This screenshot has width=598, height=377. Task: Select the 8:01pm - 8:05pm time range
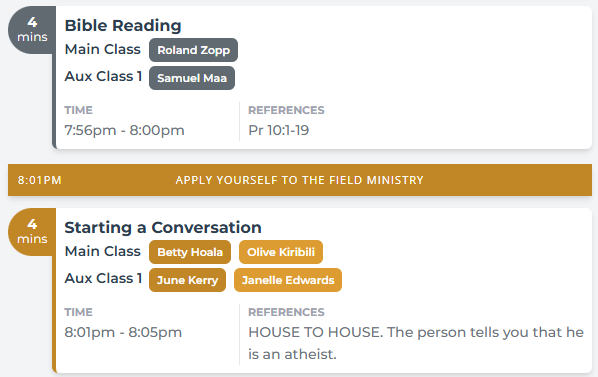(123, 332)
